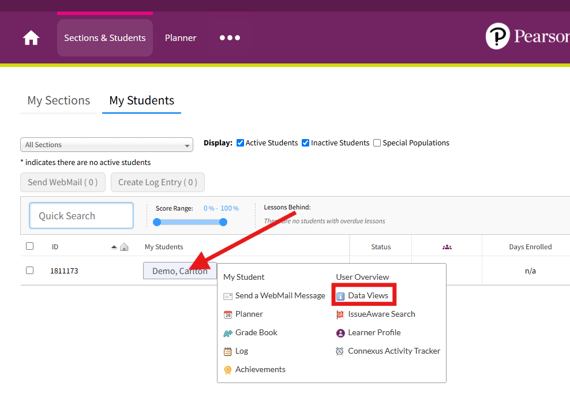This screenshot has height=405, width=570.
Task: Open Data Views under User Overview
Action: coord(368,296)
